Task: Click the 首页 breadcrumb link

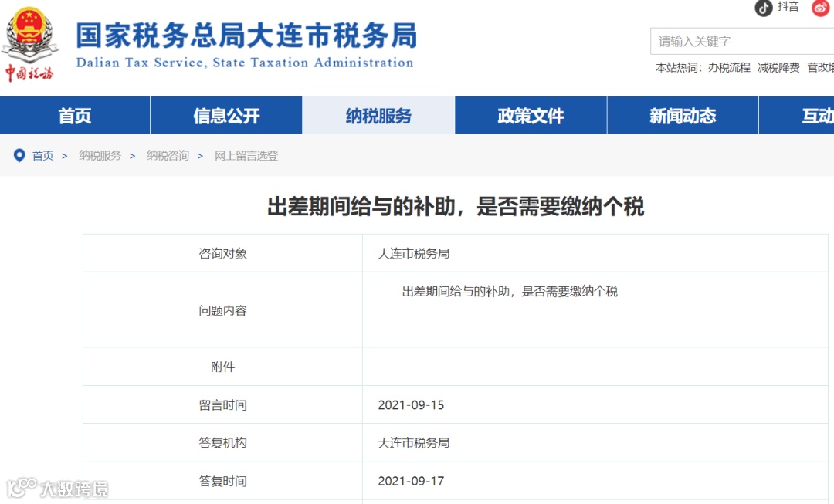Action: pyautogui.click(x=43, y=155)
